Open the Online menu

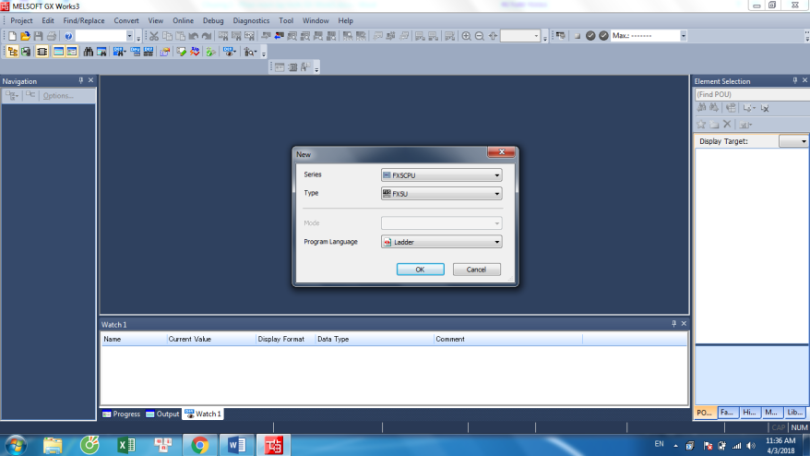[x=183, y=20]
